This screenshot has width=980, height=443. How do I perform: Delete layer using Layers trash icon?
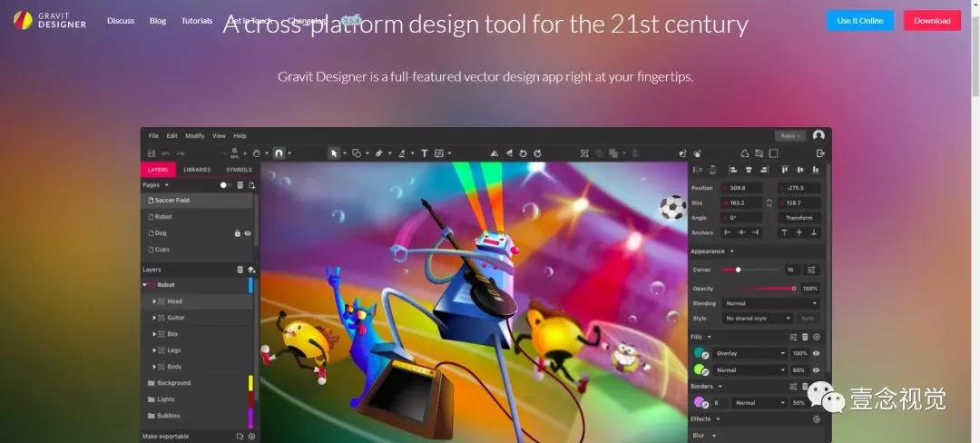pyautogui.click(x=240, y=270)
